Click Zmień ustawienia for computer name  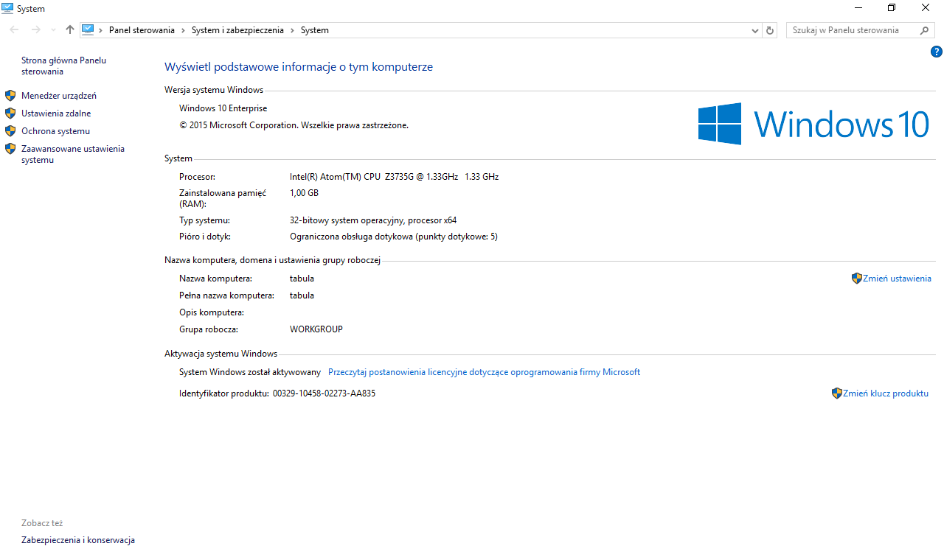[897, 279]
